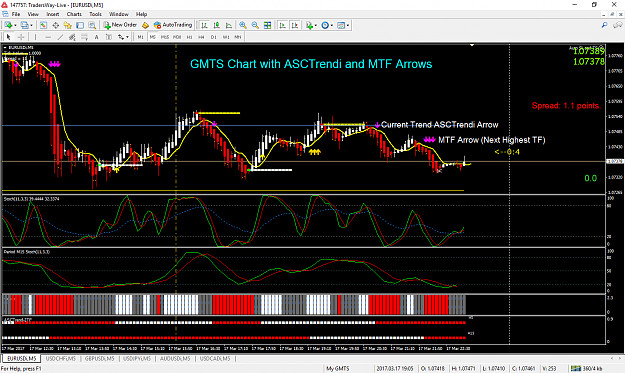
Task: Open the Navigator star-folder icon
Action: (x=67, y=25)
